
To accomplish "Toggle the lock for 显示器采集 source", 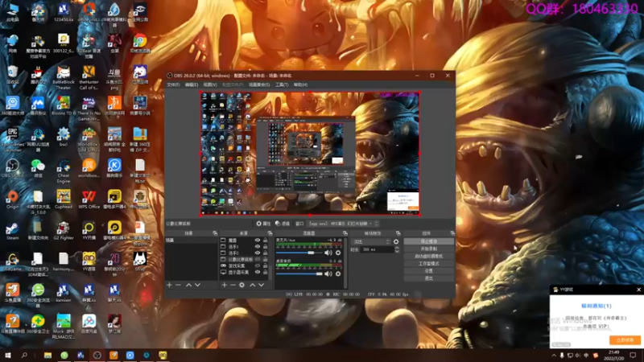I will (266, 272).
